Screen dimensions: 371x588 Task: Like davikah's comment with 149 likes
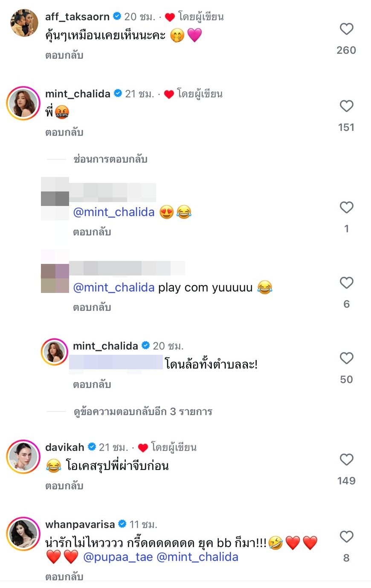click(x=346, y=460)
